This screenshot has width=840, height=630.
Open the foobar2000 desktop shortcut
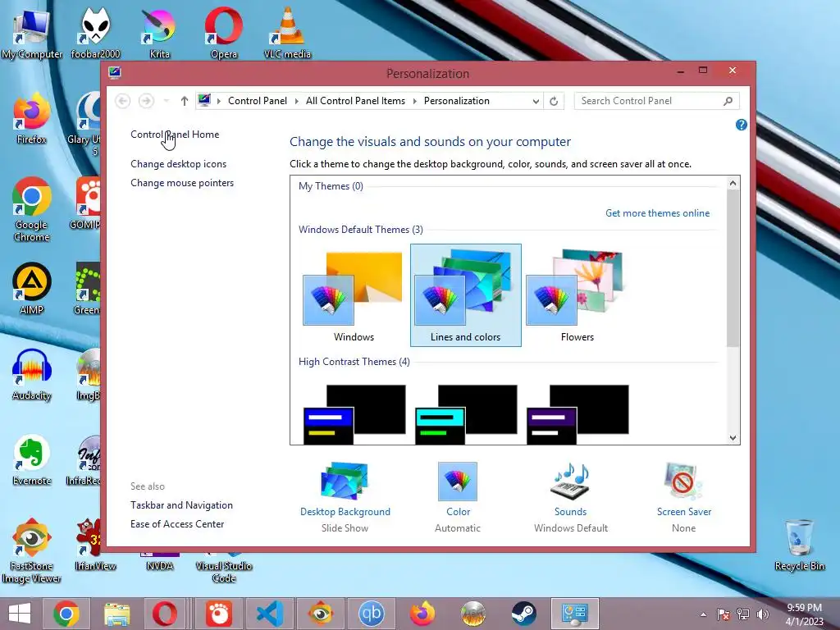(95, 32)
